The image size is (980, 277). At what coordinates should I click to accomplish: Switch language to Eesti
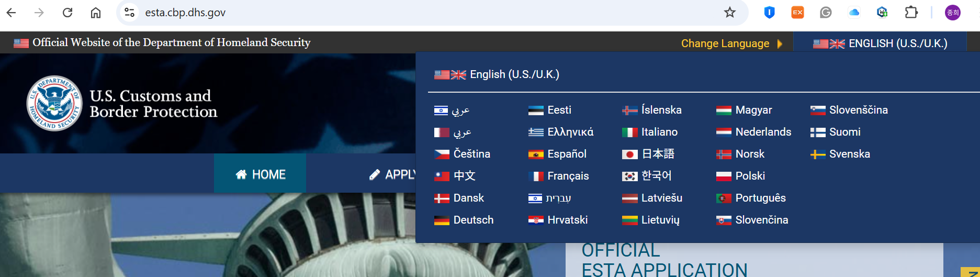pyautogui.click(x=549, y=110)
